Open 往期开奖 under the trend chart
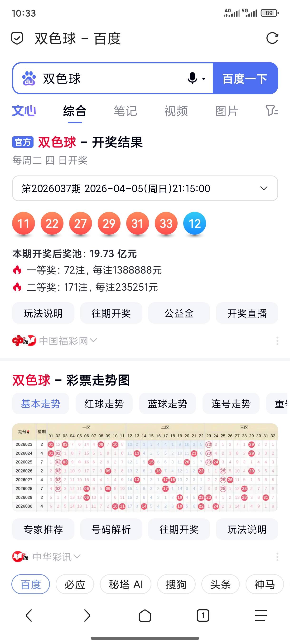 (179, 529)
